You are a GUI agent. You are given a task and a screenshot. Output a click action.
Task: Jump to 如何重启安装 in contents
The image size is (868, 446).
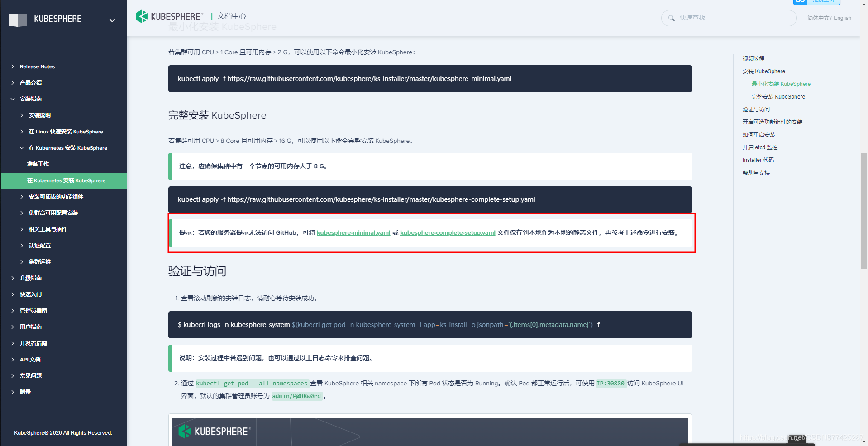point(759,135)
